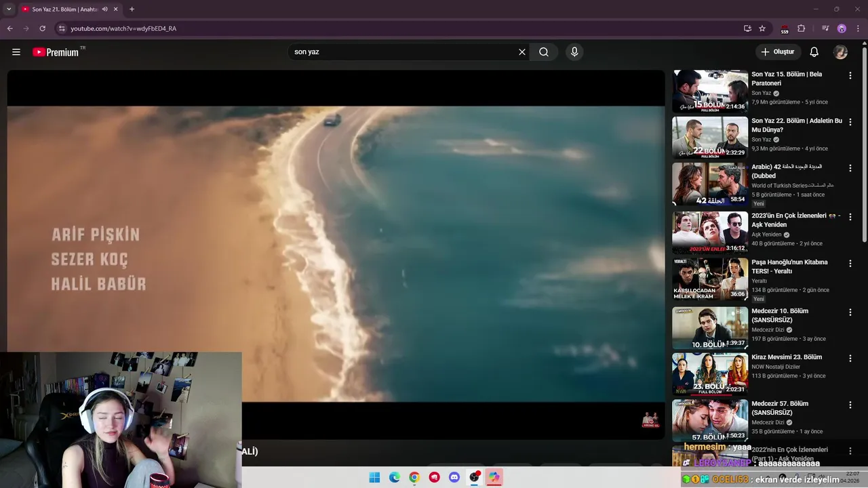Select the address bar URL
This screenshot has height=488, width=868.
(123, 28)
